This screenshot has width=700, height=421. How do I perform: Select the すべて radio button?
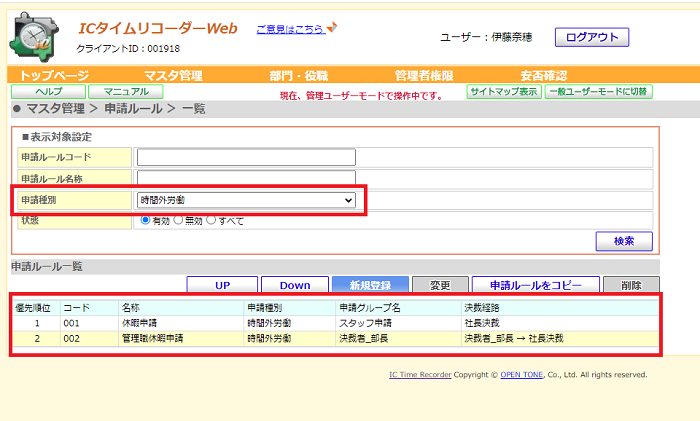click(x=211, y=220)
